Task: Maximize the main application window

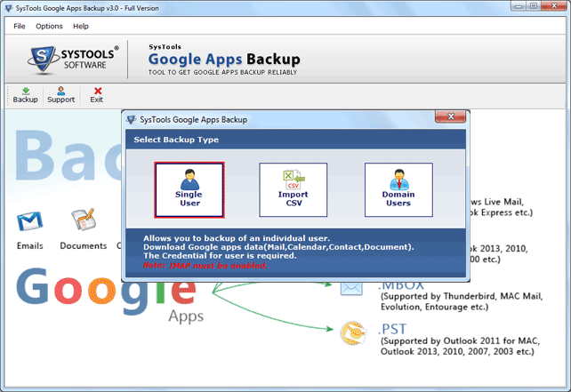Action: point(534,5)
